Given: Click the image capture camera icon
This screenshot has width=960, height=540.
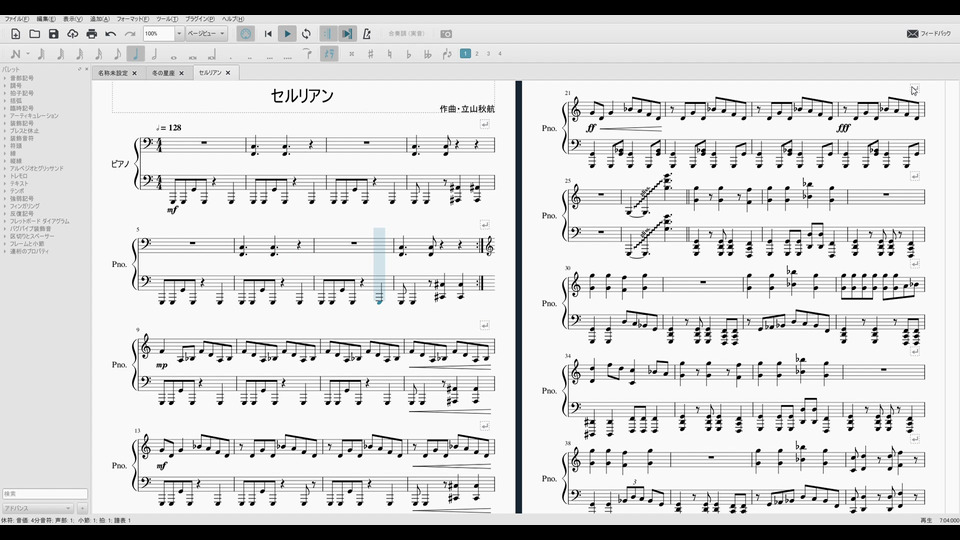Looking at the screenshot, I should click(446, 34).
